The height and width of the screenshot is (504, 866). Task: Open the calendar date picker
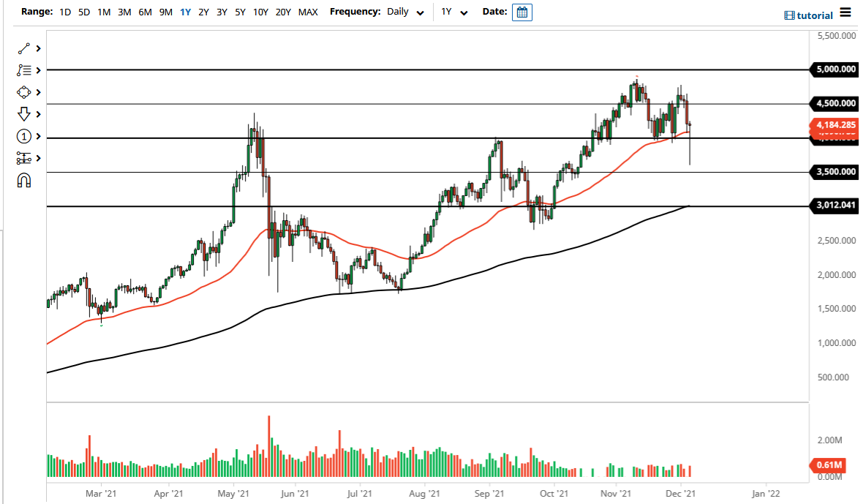coord(522,12)
